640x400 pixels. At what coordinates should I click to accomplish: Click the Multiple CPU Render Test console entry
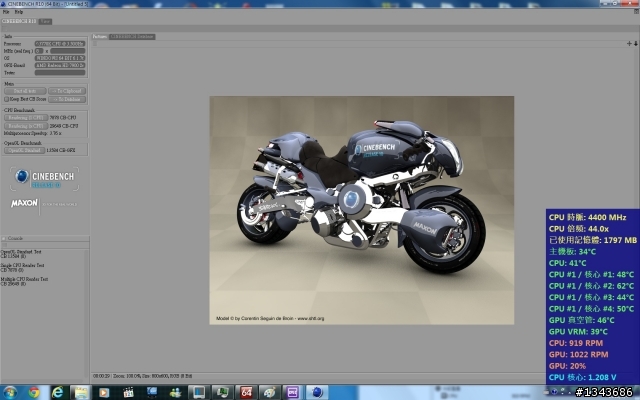coord(24,281)
